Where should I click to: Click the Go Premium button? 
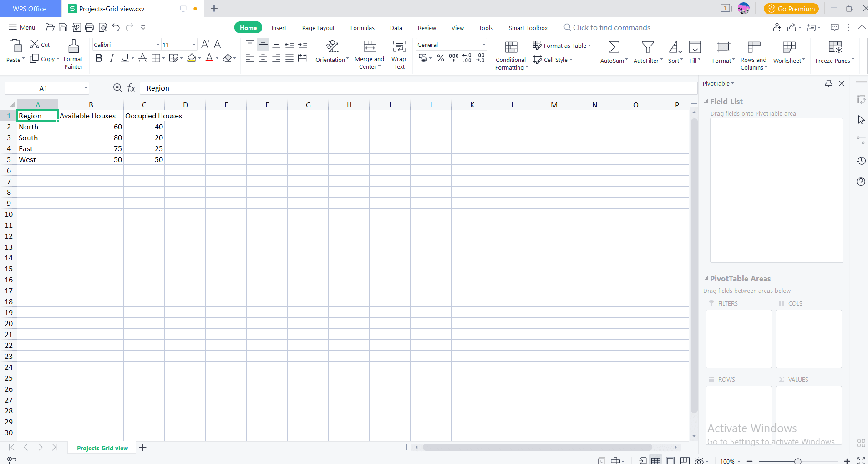(791, 9)
